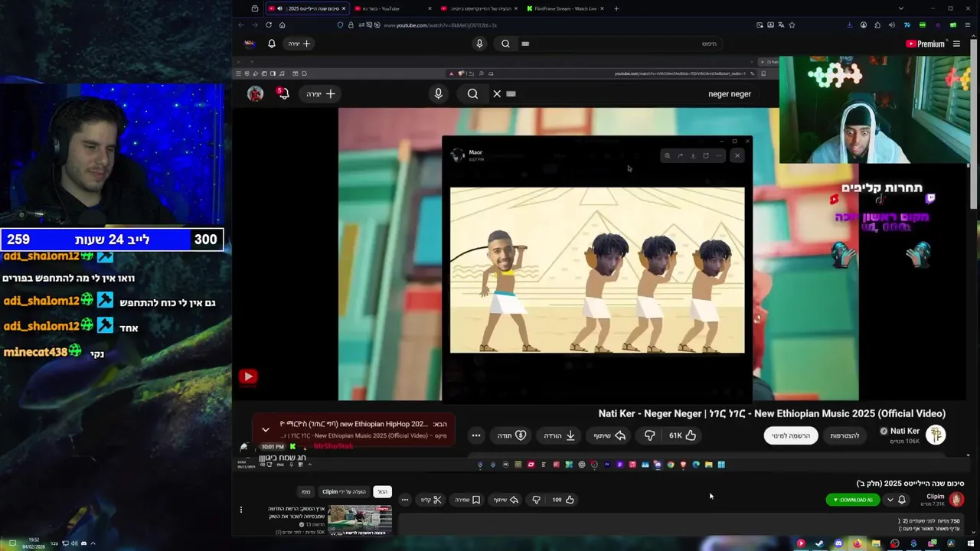Open the Nati Ker channel name link
This screenshot has width=980, height=551.
(903, 431)
